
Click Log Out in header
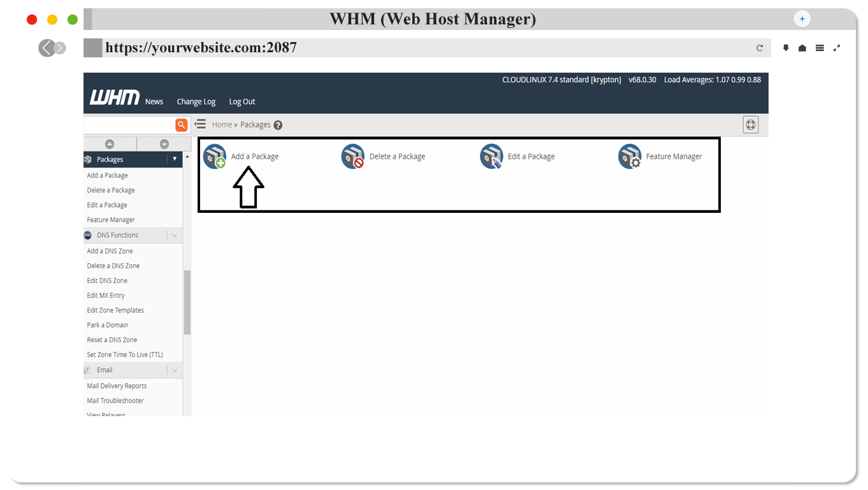click(x=242, y=101)
